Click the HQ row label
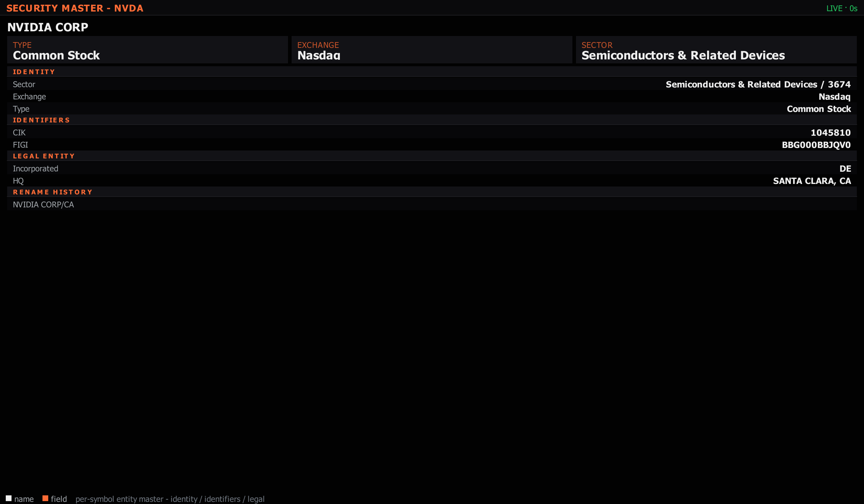864x504 pixels. click(x=18, y=181)
